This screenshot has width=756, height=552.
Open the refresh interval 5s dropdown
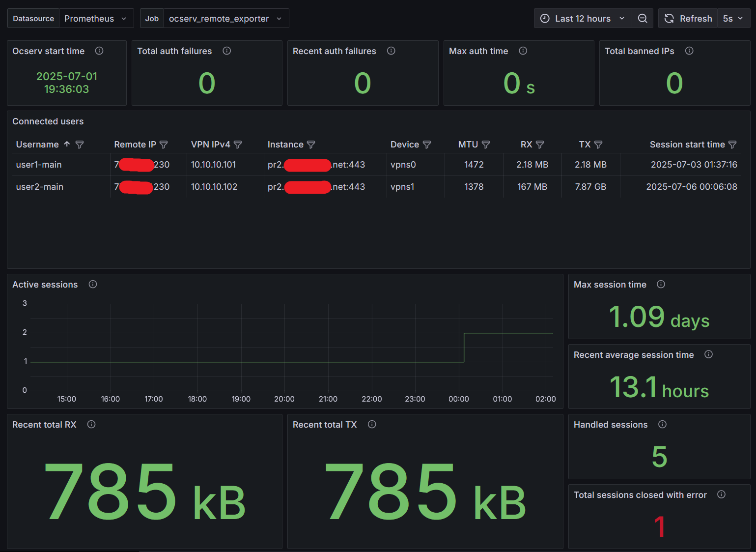tap(733, 19)
